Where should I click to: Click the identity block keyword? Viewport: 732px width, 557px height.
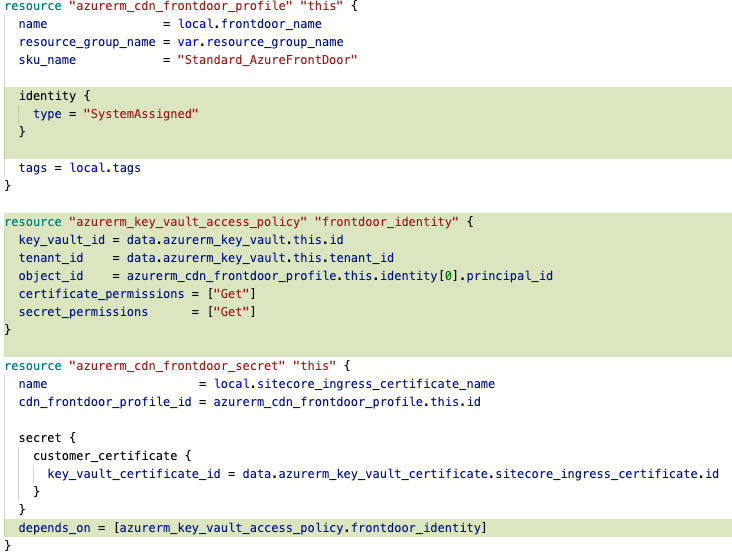(47, 96)
